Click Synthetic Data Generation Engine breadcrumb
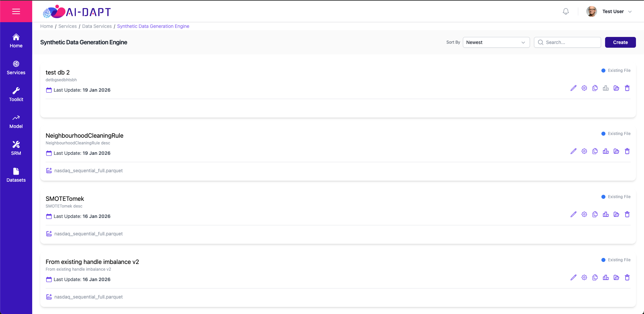Image resolution: width=644 pixels, height=314 pixels. tap(153, 26)
